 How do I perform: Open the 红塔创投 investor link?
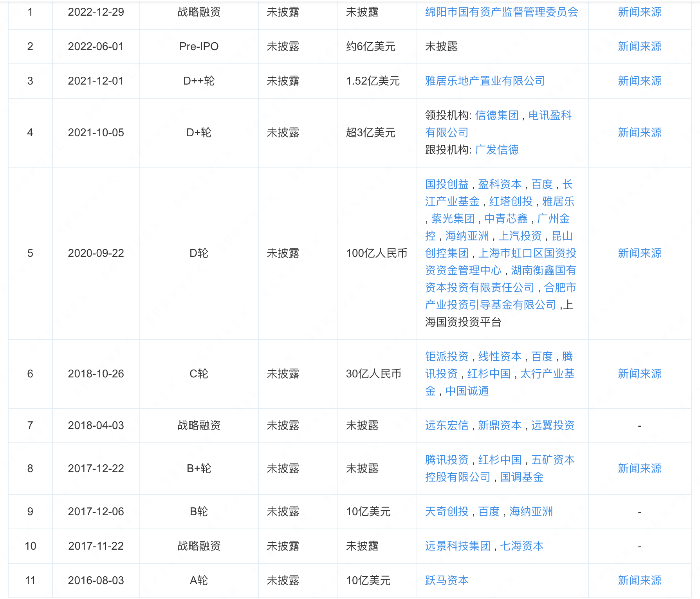(511, 202)
